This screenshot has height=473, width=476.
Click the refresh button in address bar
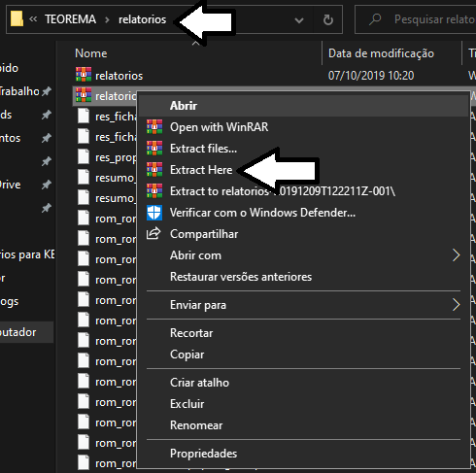[328, 20]
